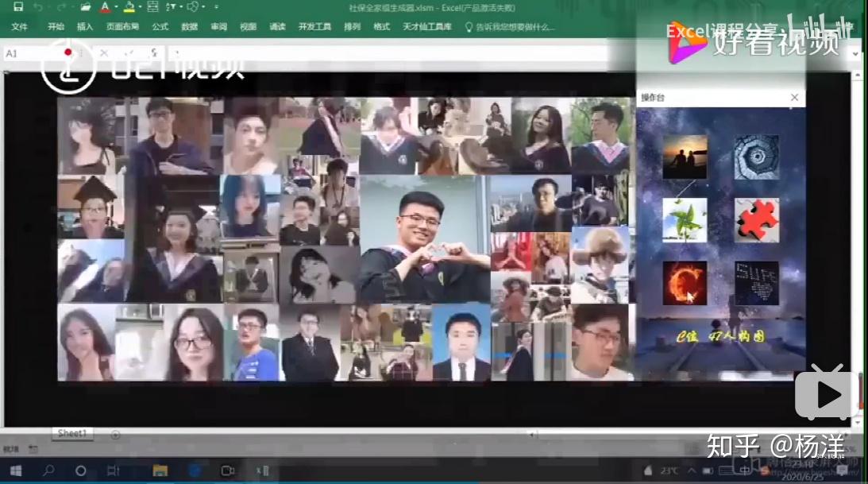Click the vertical scrollbar down arrow
Screen dimensions: 868x484
tap(858, 423)
